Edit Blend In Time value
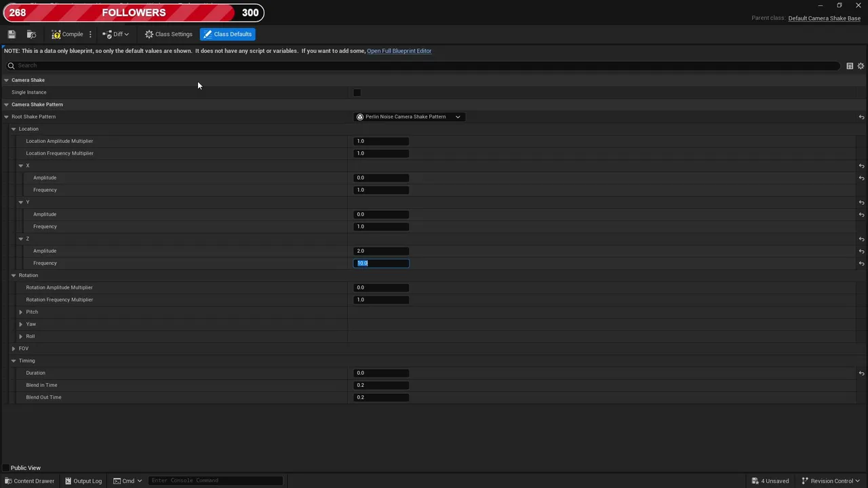This screenshot has width=868, height=488. pyautogui.click(x=381, y=385)
